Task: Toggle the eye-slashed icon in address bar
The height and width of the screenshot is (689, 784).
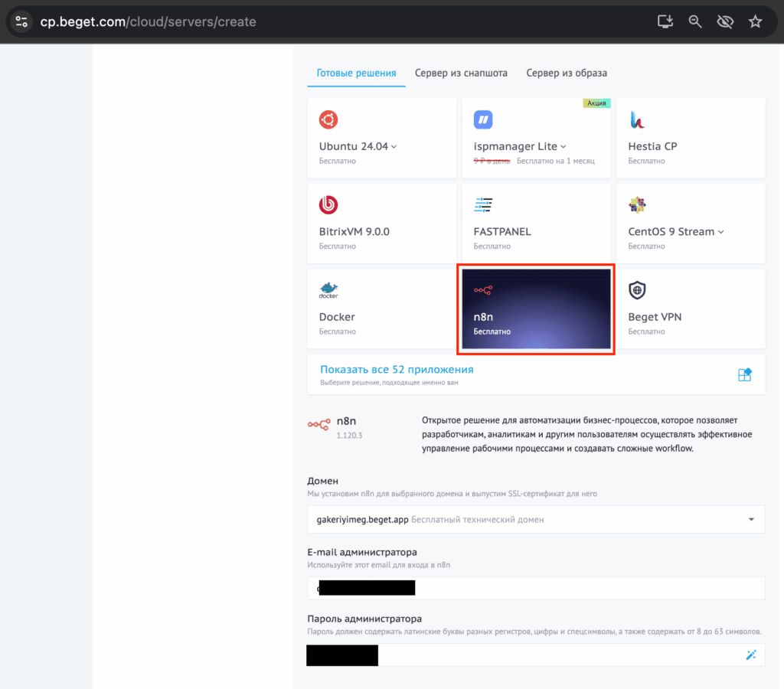Action: [724, 21]
